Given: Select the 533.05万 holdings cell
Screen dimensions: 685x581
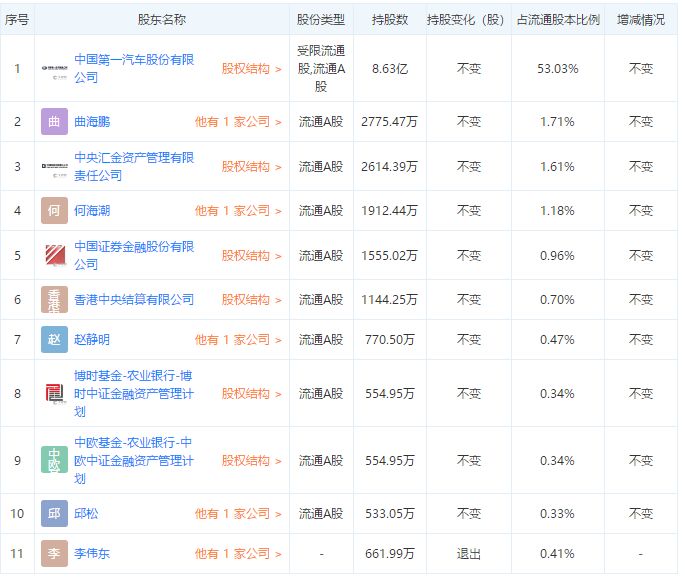Looking at the screenshot, I should coord(390,513).
